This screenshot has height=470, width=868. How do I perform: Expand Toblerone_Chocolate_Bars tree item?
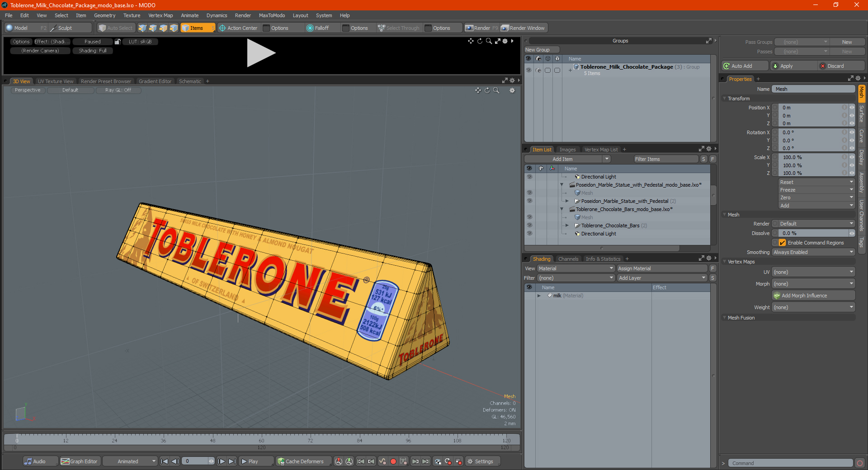tap(567, 226)
